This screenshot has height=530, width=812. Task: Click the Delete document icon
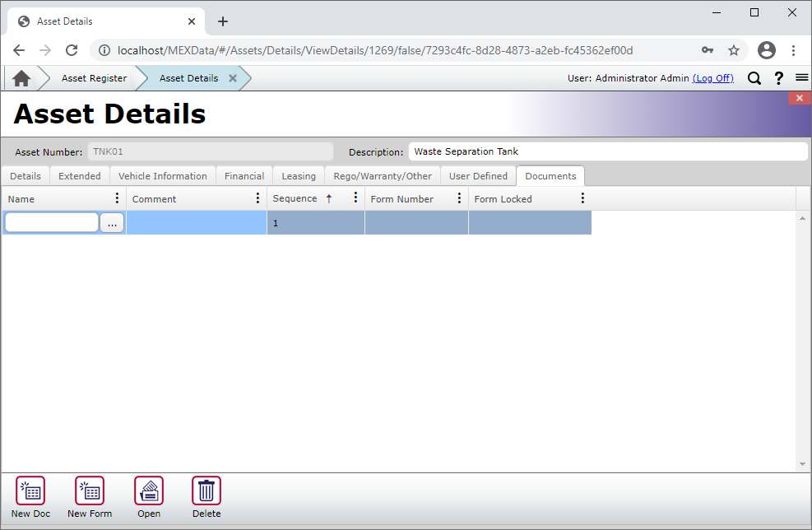tap(206, 491)
